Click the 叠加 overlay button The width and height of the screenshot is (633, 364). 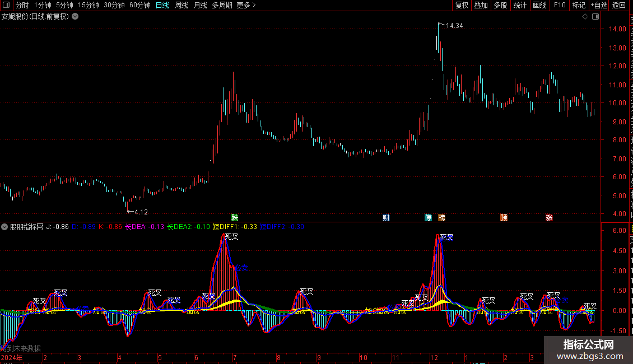pyautogui.click(x=481, y=5)
